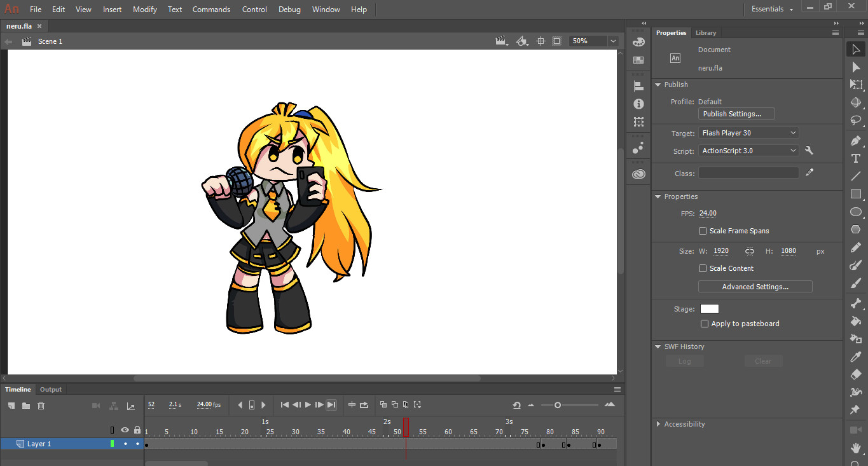Viewport: 868px width, 466px height.
Task: Open the Modify menu
Action: tap(144, 10)
